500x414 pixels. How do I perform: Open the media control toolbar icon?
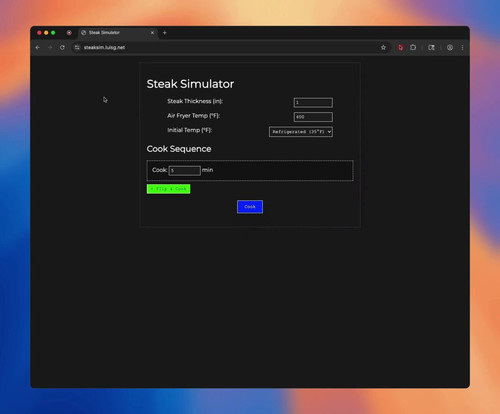pos(431,48)
